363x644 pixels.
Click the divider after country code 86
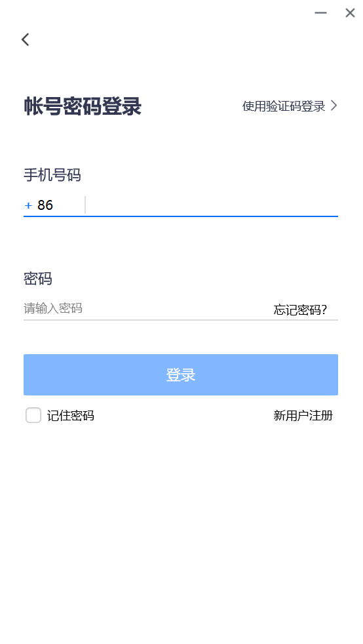85,205
